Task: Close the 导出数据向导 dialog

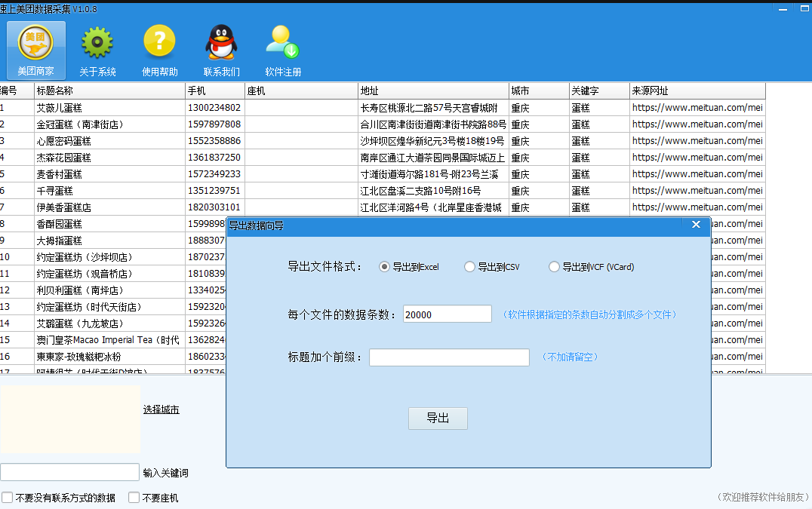Action: (x=696, y=224)
